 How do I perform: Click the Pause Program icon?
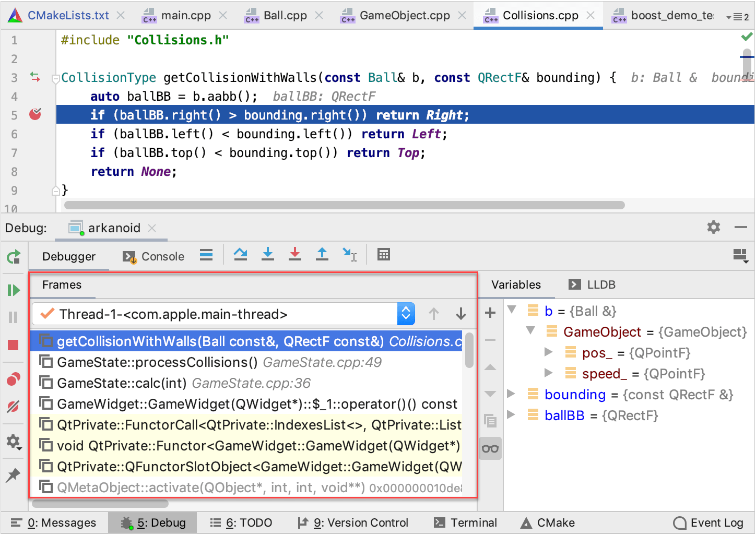14,317
